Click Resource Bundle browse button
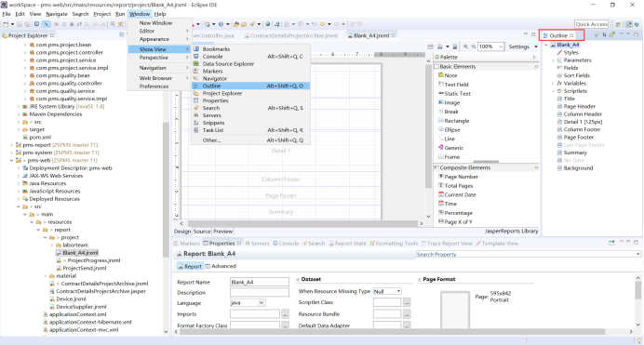 (x=407, y=314)
